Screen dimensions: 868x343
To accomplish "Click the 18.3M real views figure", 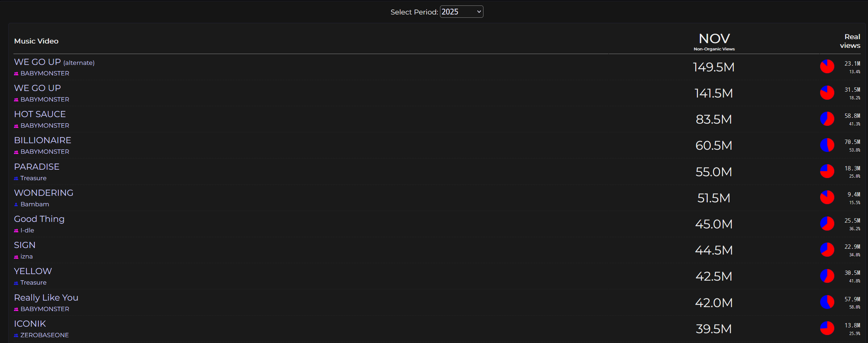I will click(852, 168).
